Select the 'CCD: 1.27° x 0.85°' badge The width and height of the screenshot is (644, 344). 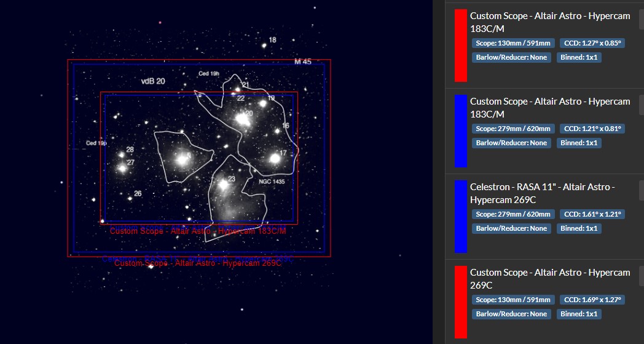point(592,43)
